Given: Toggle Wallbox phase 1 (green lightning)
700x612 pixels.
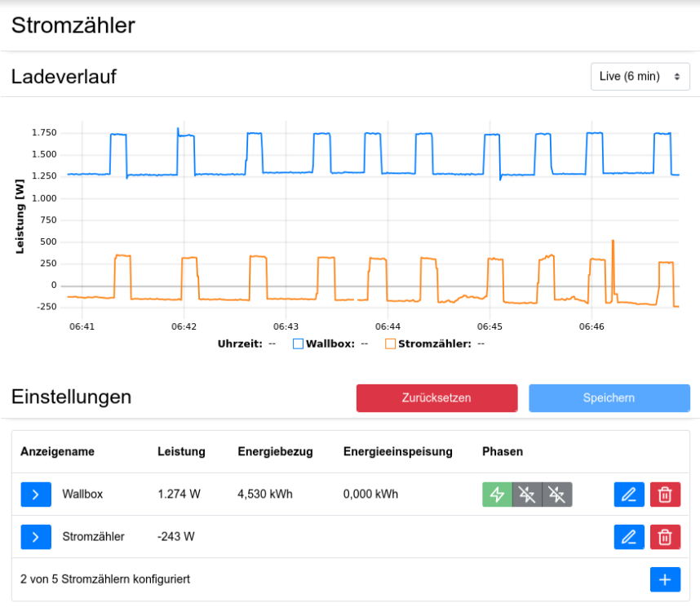Looking at the screenshot, I should (497, 494).
